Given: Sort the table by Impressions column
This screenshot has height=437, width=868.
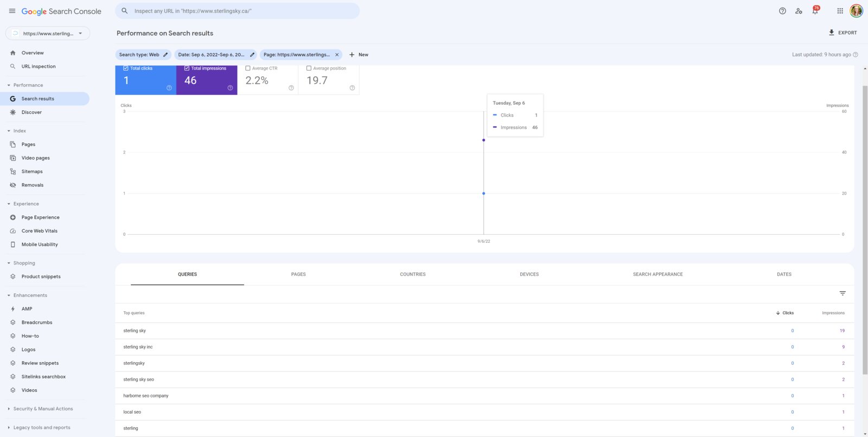Looking at the screenshot, I should pos(833,313).
